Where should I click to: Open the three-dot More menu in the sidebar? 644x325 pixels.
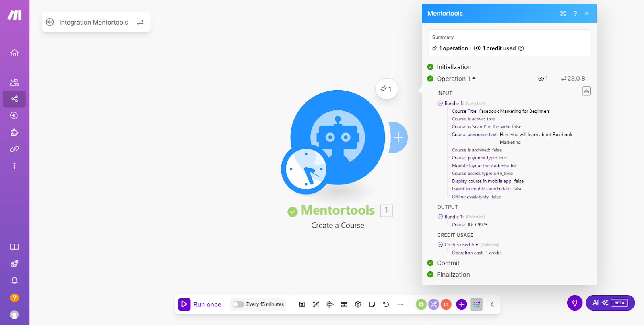click(14, 166)
